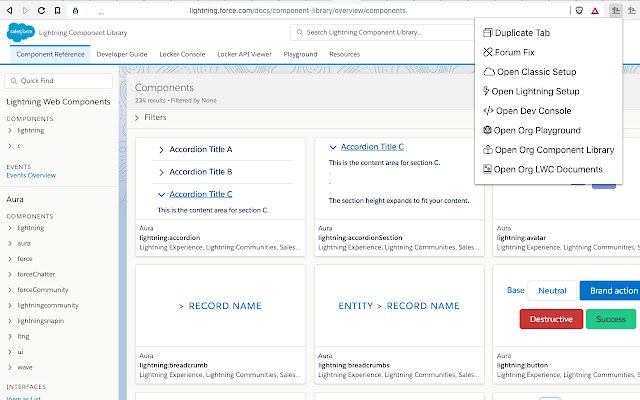
Task: Click the Search Lightning Component Library field
Action: point(383,32)
